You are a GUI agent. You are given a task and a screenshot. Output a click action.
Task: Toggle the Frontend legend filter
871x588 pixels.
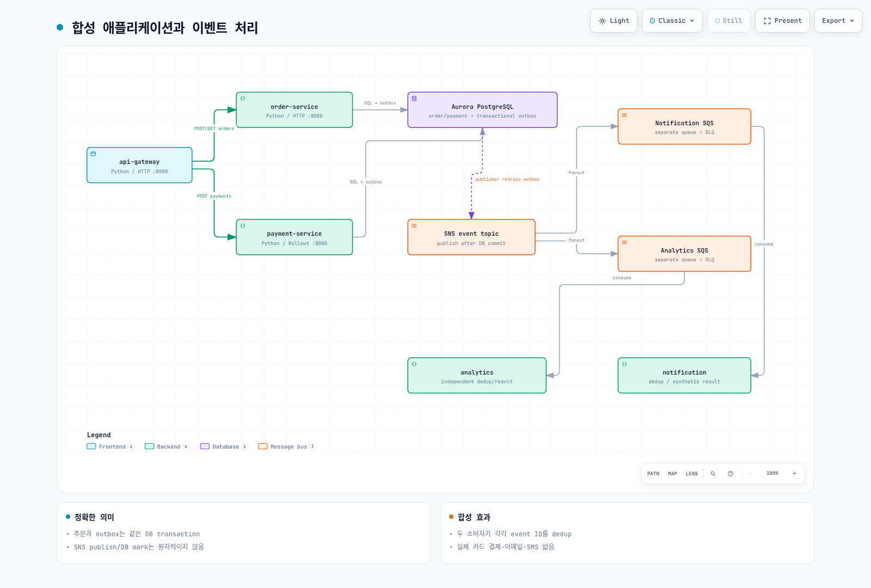111,446
